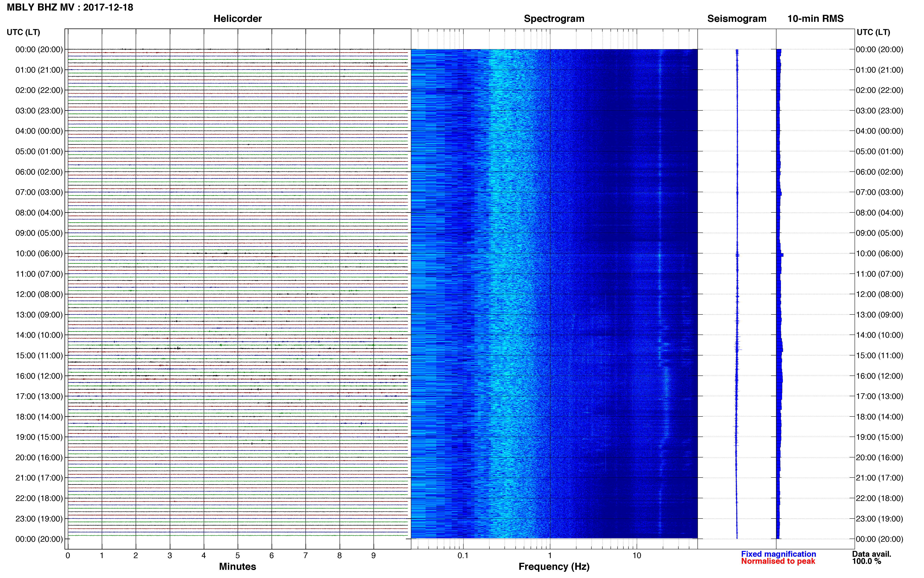Click '11:00 (07:00)' on the left time axis

[39, 274]
